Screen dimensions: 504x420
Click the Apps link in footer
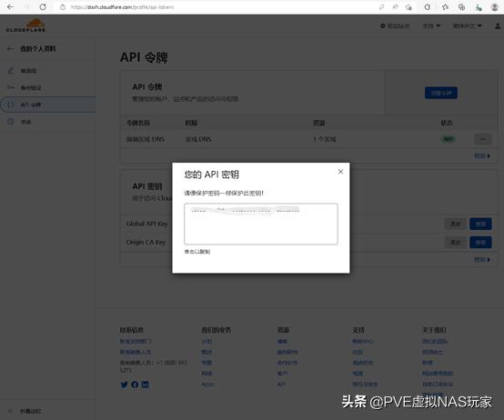(x=207, y=384)
